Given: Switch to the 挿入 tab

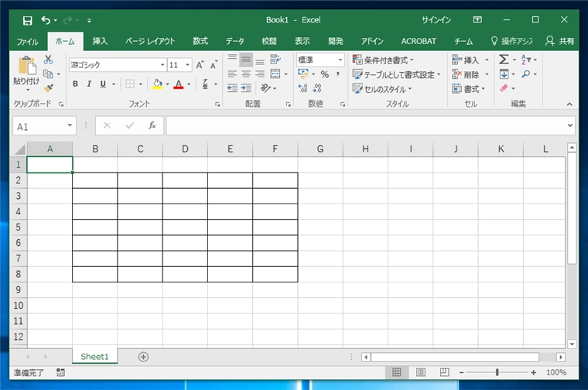Looking at the screenshot, I should tap(100, 41).
